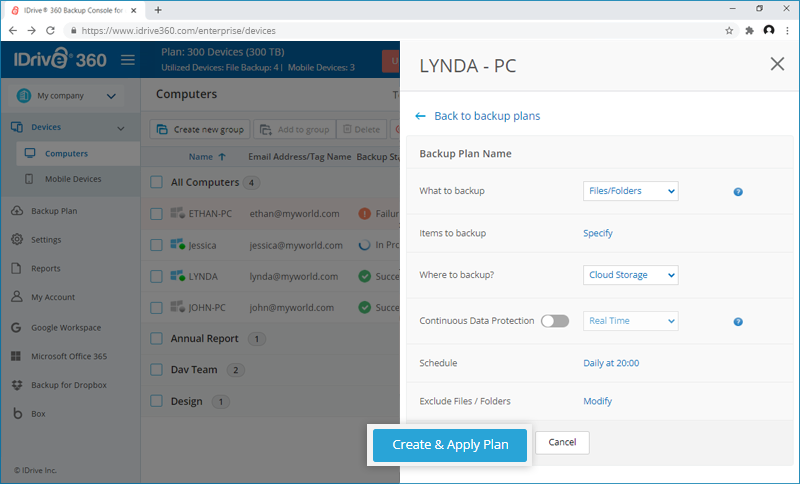Reload the page in the browser

(50, 31)
